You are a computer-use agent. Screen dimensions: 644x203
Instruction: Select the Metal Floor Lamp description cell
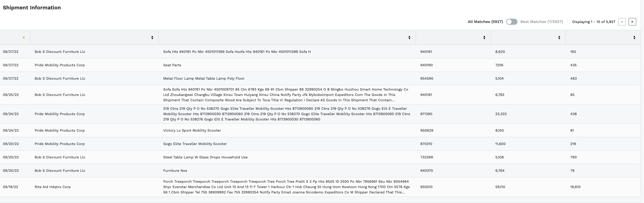[204, 79]
